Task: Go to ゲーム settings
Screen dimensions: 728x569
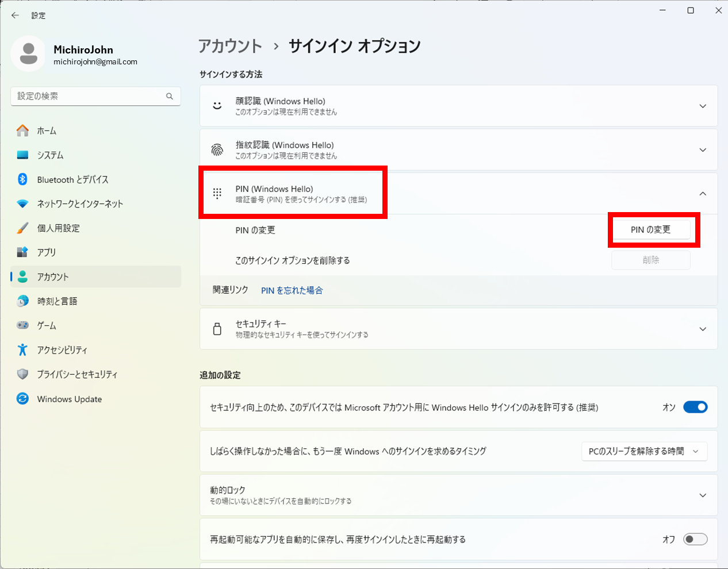Action: click(95, 325)
